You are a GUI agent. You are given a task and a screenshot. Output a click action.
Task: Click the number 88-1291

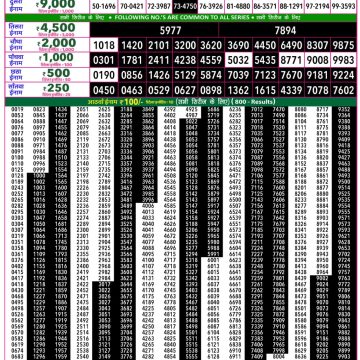[291, 6]
